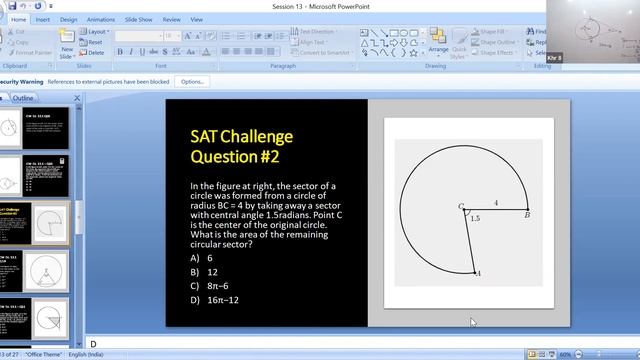Screen dimensions: 640x360
Task: Clear all formatting
Action: 211,36
